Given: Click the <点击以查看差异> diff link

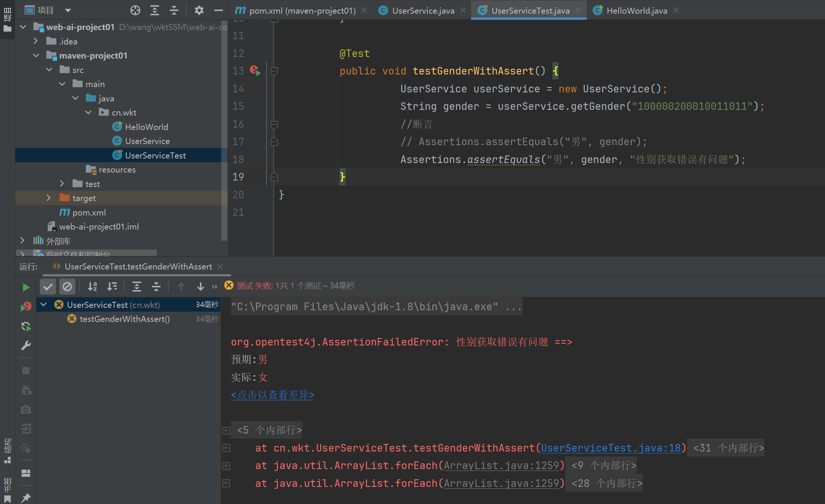Looking at the screenshot, I should 272,395.
